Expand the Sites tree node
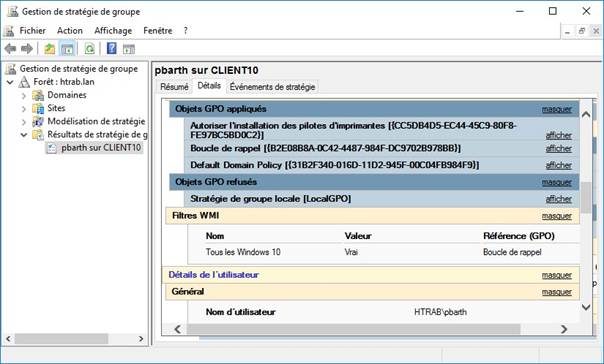Image resolution: width=604 pixels, height=364 pixels. tap(24, 109)
